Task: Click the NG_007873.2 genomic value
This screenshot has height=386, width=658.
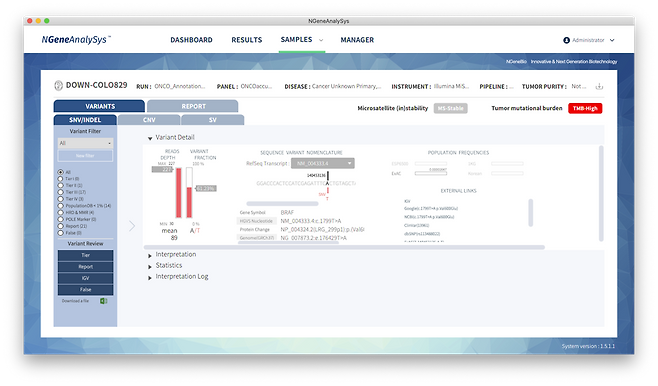Action: 313,238
